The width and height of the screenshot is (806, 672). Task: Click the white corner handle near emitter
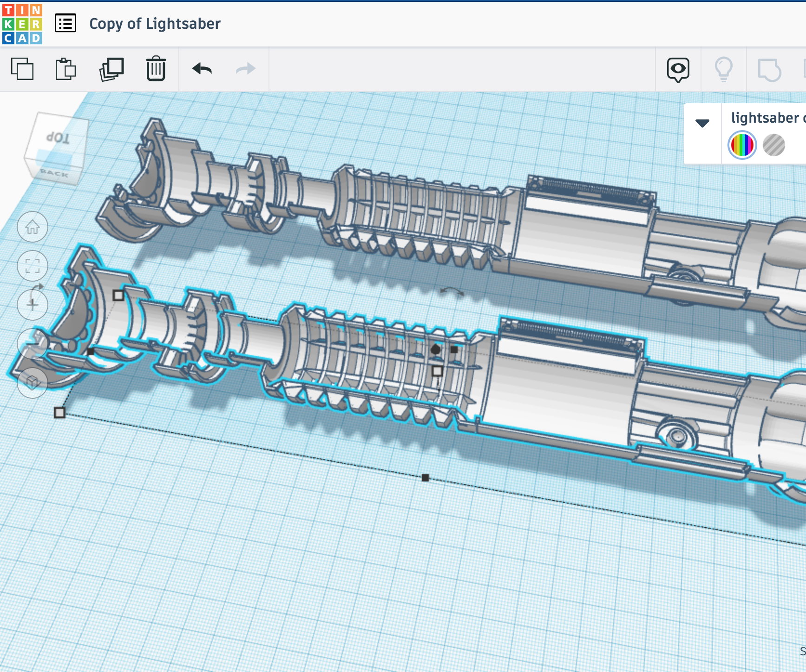[x=118, y=295]
